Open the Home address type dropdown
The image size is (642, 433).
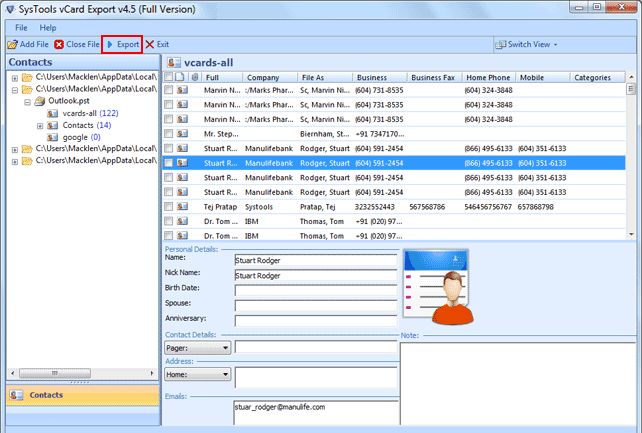point(197,374)
